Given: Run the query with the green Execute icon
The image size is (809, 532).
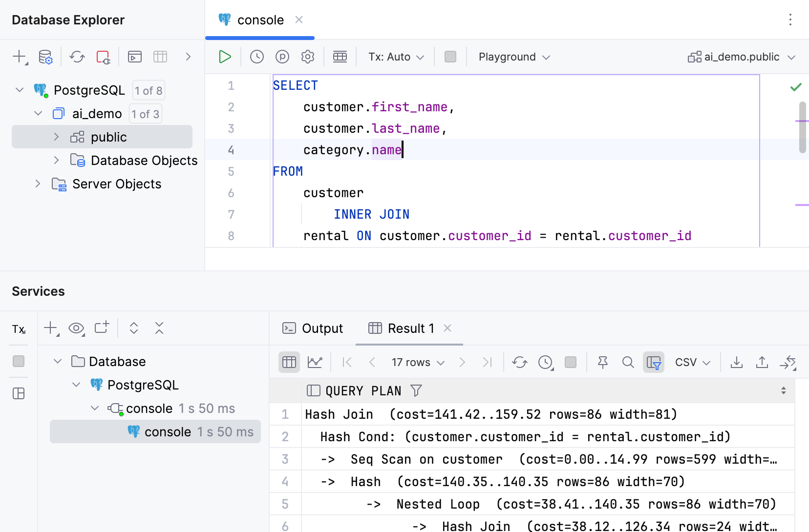Looking at the screenshot, I should 225,57.
